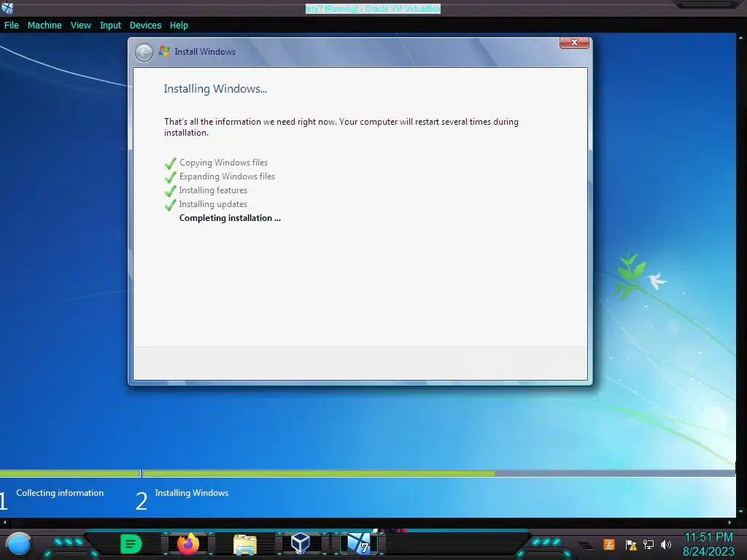Image resolution: width=747 pixels, height=560 pixels.
Task: Open the Action Center flag tray icon
Action: [631, 544]
